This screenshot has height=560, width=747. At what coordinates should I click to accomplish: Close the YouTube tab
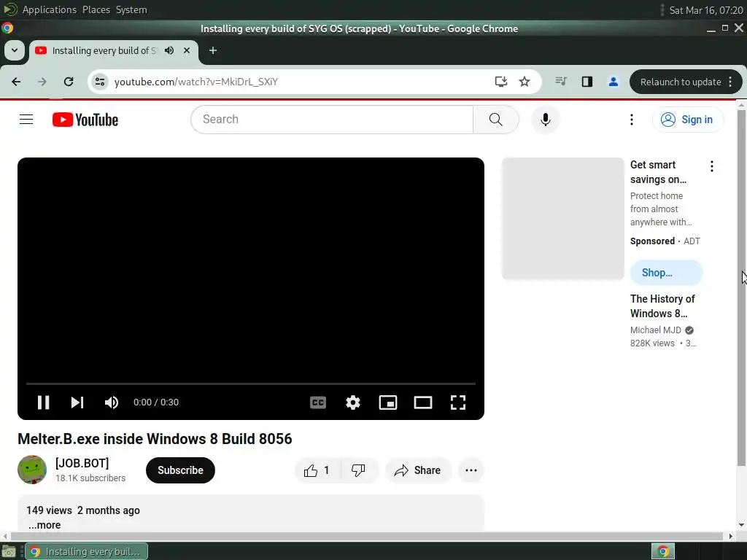(x=187, y=50)
